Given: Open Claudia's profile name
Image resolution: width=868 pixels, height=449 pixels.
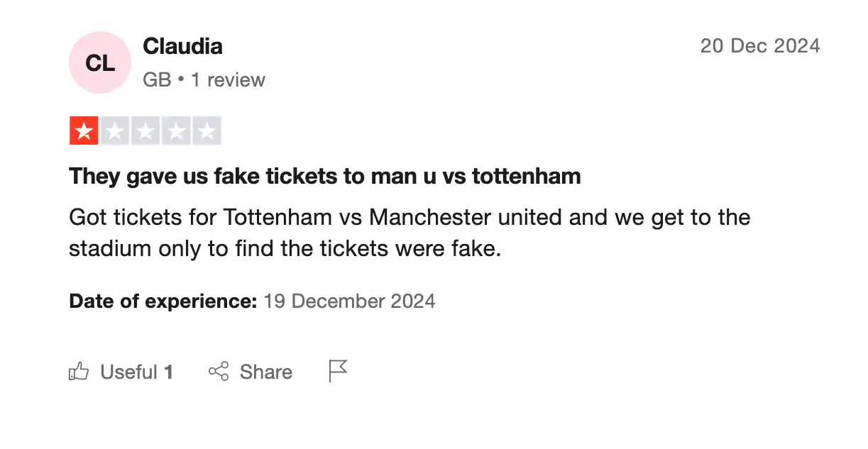Looking at the screenshot, I should tap(183, 45).
